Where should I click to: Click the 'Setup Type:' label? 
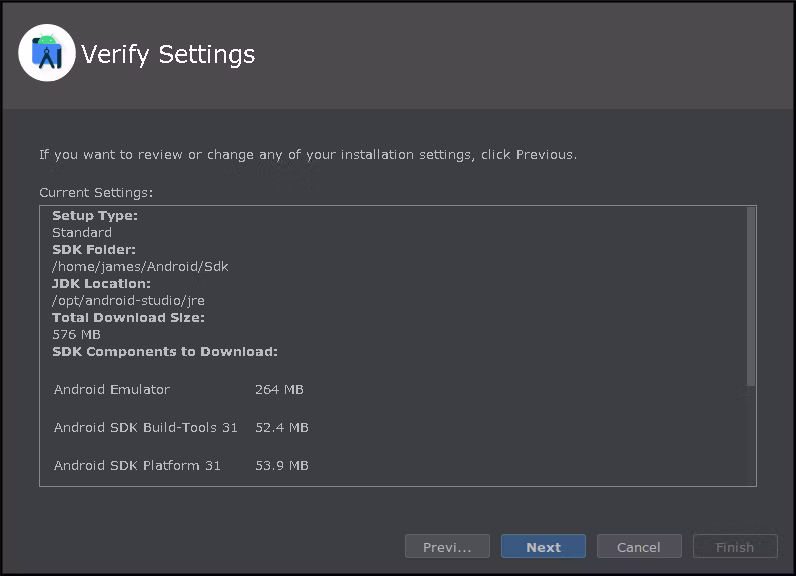pyautogui.click(x=95, y=216)
